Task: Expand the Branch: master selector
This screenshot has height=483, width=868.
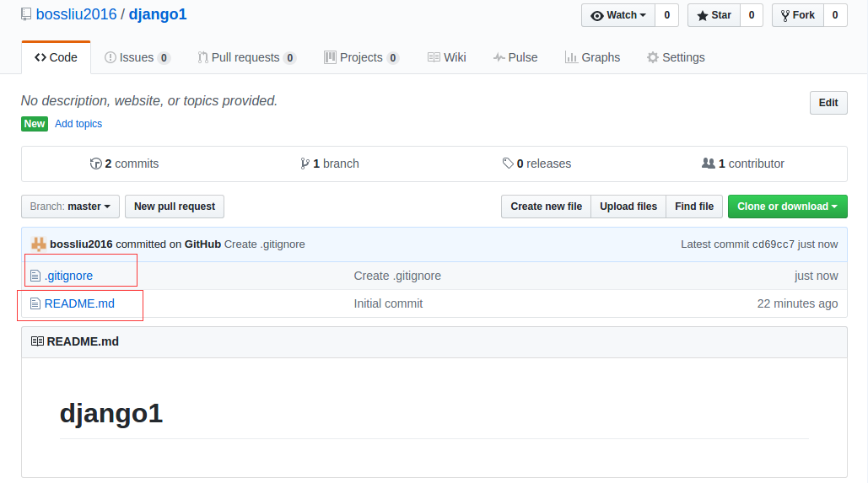Action: tap(70, 207)
